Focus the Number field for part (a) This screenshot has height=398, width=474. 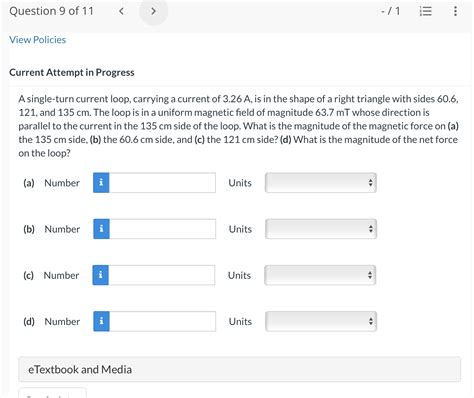coord(162,183)
